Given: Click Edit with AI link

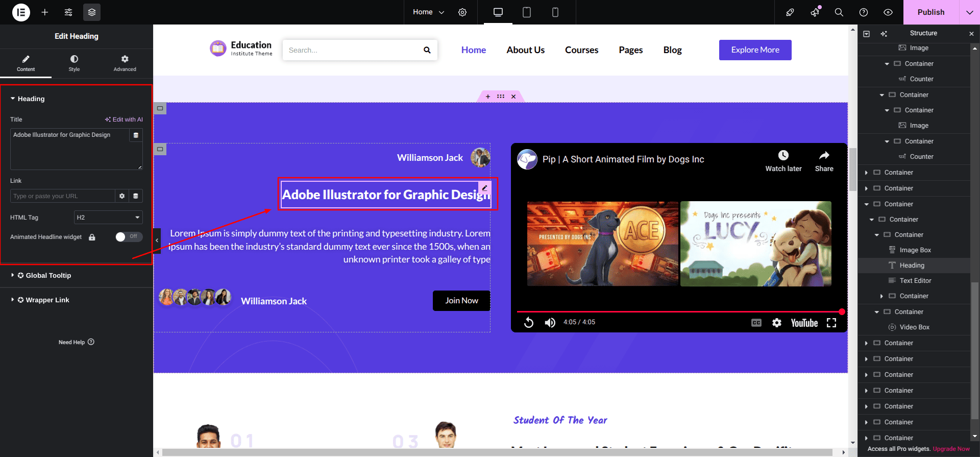Looking at the screenshot, I should [124, 119].
